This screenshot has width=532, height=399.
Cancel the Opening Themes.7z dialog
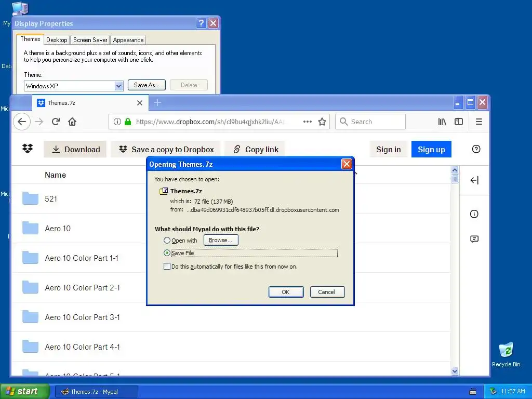pos(327,292)
